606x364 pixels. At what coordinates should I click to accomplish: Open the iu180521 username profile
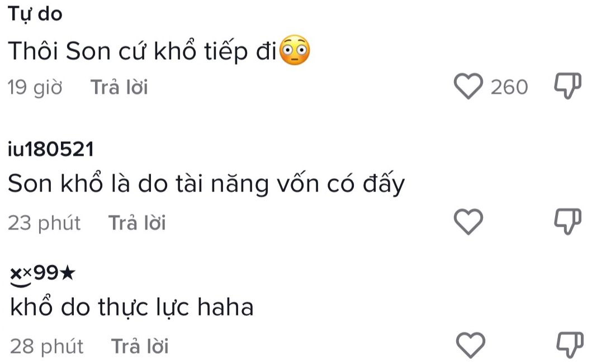click(x=51, y=150)
